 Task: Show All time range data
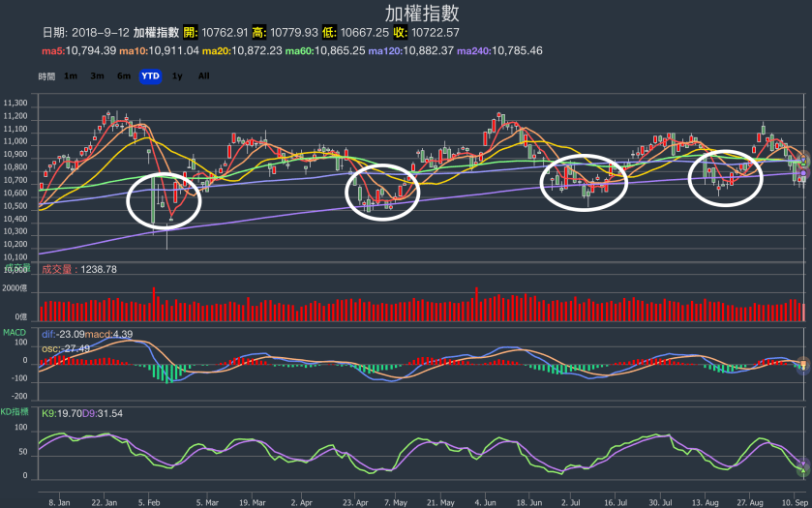(203, 75)
